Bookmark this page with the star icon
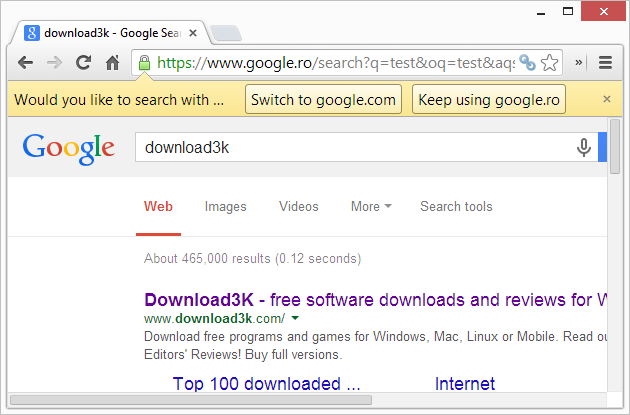This screenshot has width=630, height=415. click(x=549, y=63)
